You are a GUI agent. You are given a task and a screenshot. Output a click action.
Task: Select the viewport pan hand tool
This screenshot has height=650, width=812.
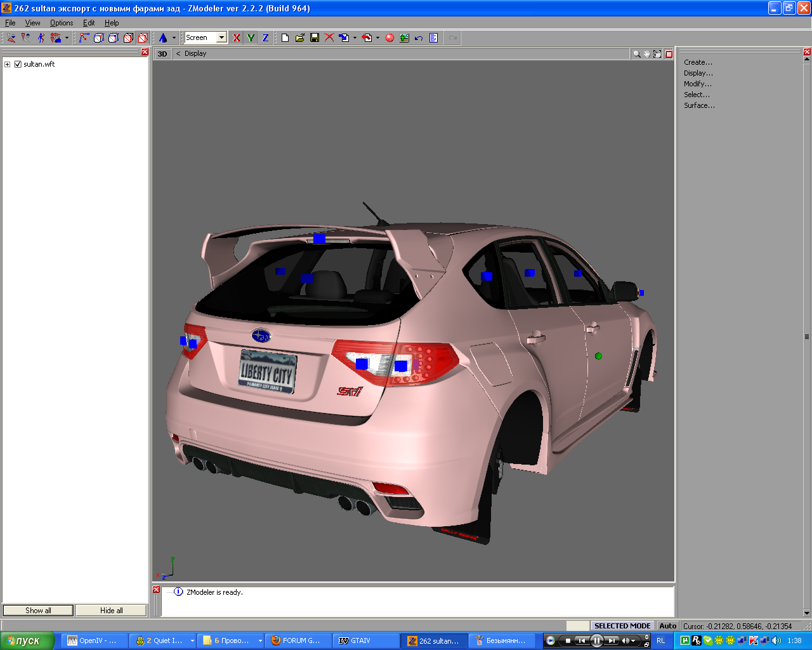[646, 54]
